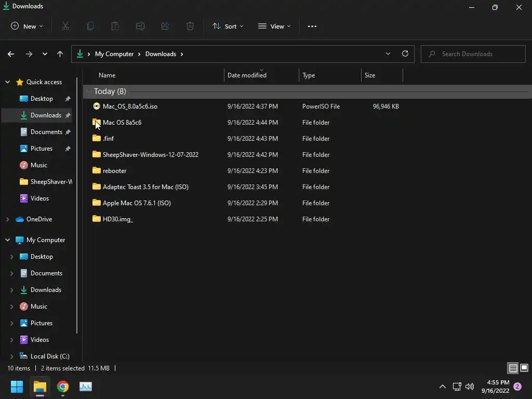Screen dimensions: 532x399
Task: Switch to large thumbnails view icon
Action: tap(524, 368)
